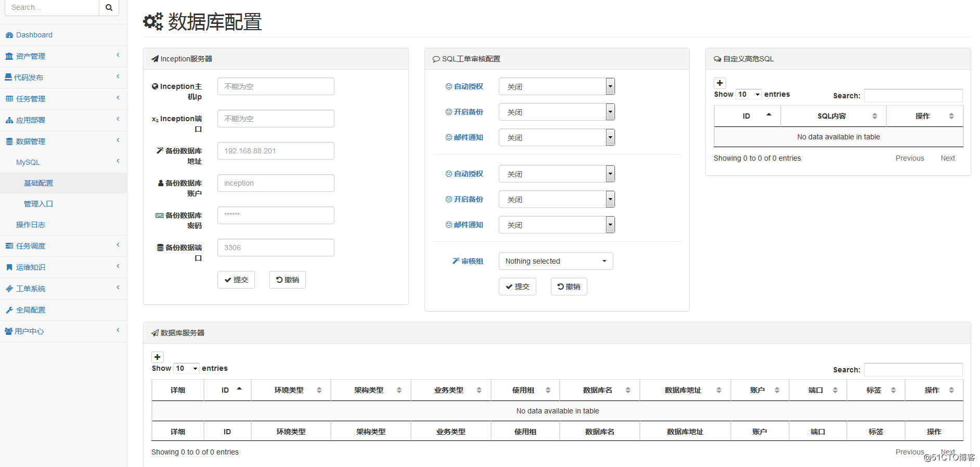Open 全局配置 in the sidebar

point(63,310)
